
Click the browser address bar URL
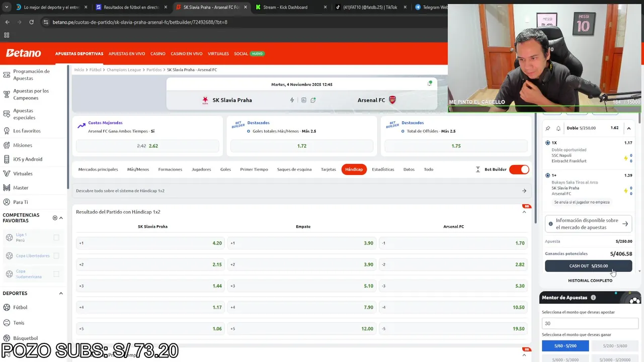click(x=140, y=22)
